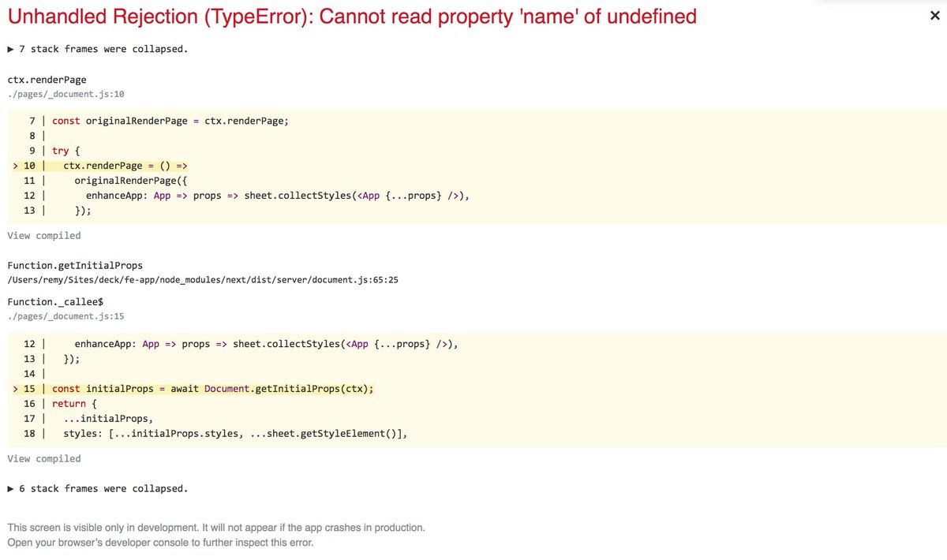Select the Function._callee$ stack frame name
The height and width of the screenshot is (560, 947).
(x=55, y=302)
